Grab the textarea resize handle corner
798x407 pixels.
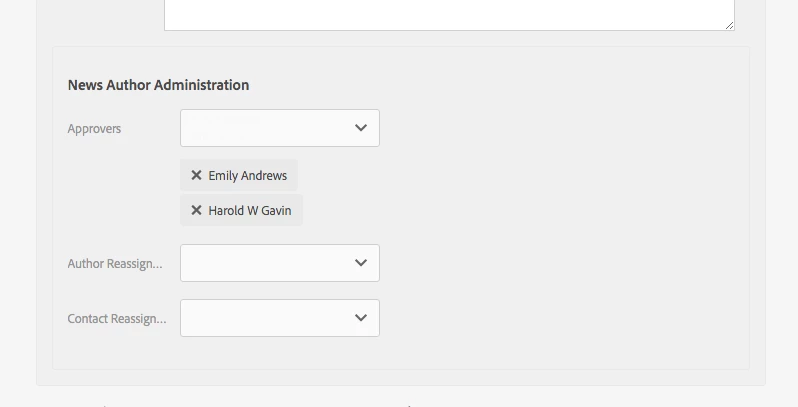[x=729, y=24]
